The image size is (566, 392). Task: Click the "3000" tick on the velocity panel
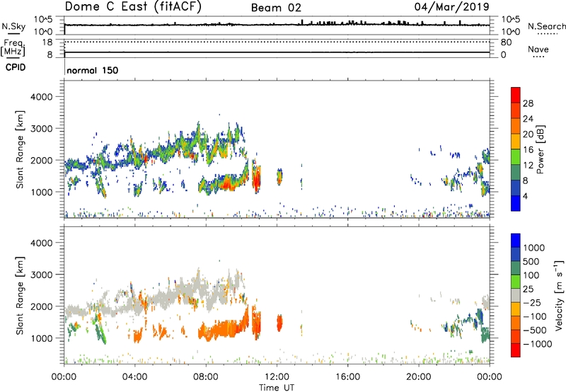41,275
